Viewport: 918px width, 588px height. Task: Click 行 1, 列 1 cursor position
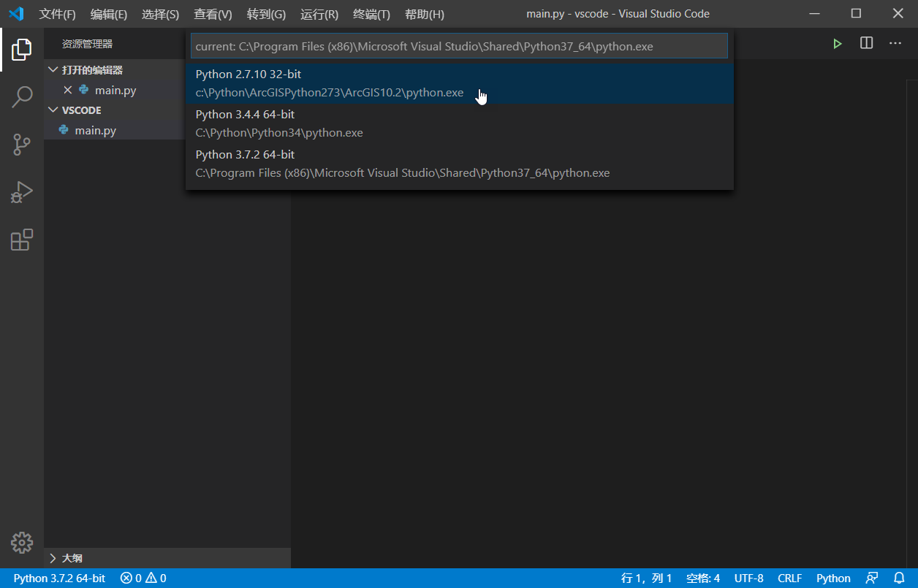647,578
